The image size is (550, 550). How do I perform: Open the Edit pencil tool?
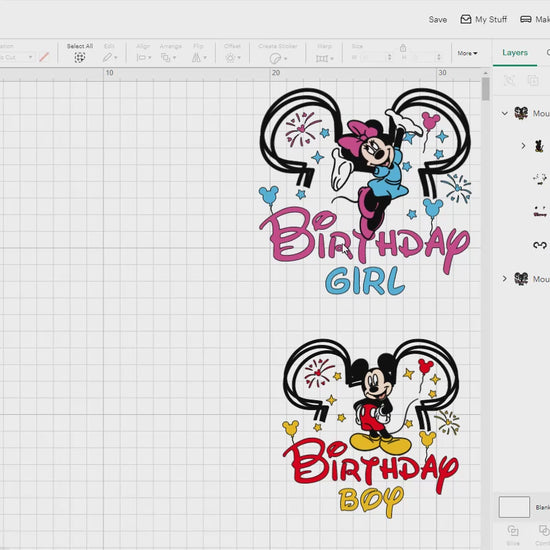click(x=110, y=57)
